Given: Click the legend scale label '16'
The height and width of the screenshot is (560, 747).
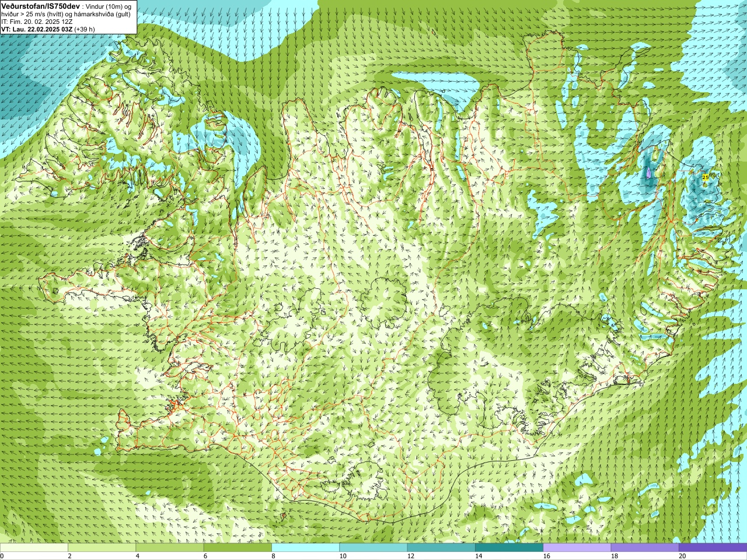Looking at the screenshot, I should pos(546,556).
